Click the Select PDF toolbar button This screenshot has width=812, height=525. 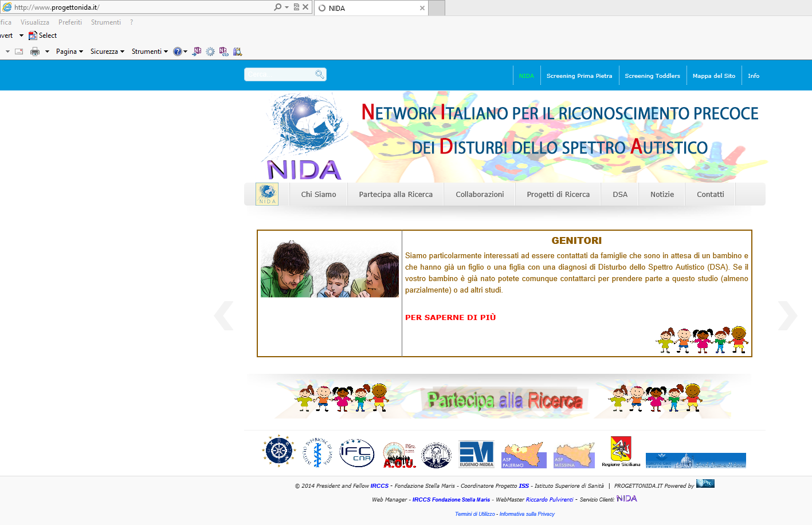pyautogui.click(x=43, y=35)
